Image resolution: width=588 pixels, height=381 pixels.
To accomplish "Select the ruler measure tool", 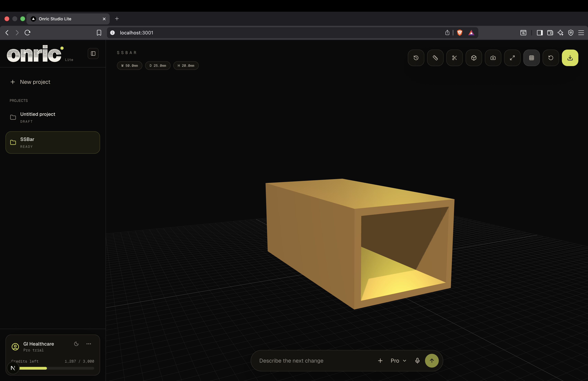I will pos(435,58).
